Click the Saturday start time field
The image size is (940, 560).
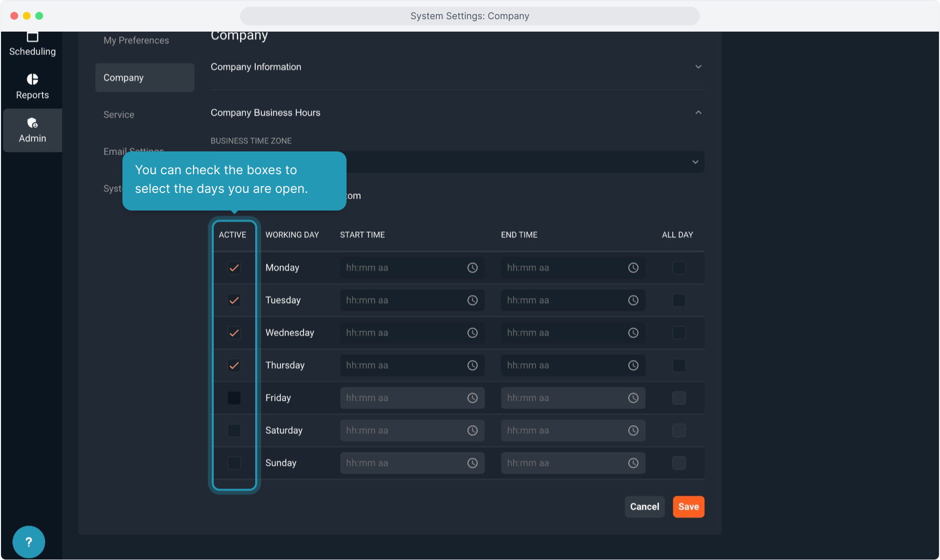pos(402,431)
